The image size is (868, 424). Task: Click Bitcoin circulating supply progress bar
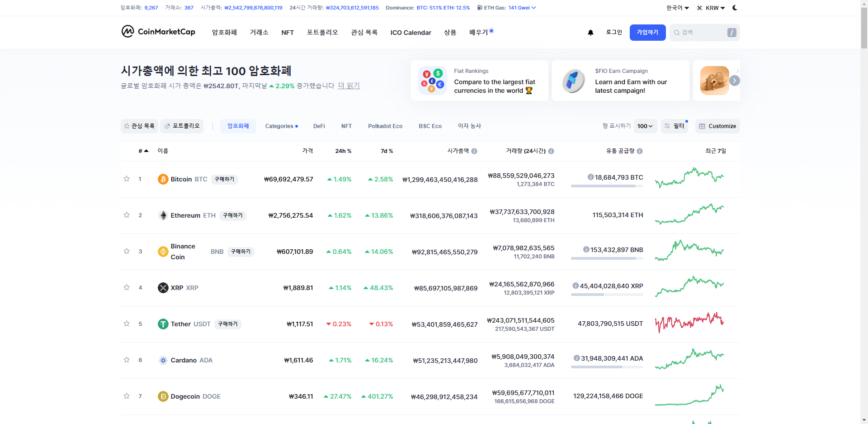607,186
